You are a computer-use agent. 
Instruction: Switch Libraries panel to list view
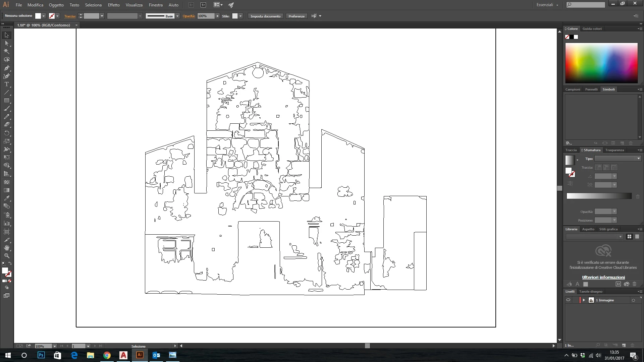point(637,237)
